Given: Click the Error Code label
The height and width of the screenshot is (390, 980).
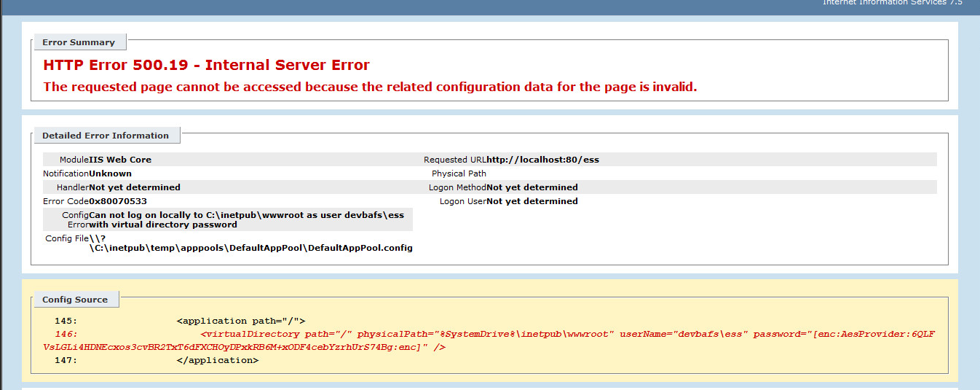Looking at the screenshot, I should click(66, 201).
